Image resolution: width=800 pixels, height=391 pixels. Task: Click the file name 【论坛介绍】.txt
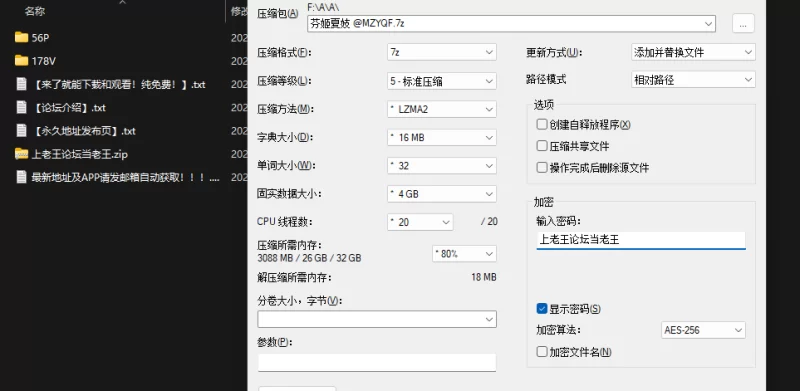point(68,108)
